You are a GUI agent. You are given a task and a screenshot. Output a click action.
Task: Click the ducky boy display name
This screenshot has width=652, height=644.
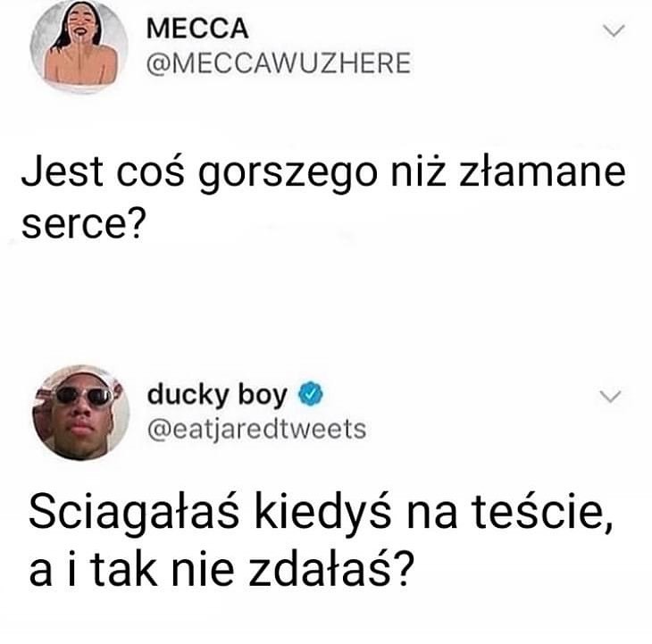coord(217,395)
